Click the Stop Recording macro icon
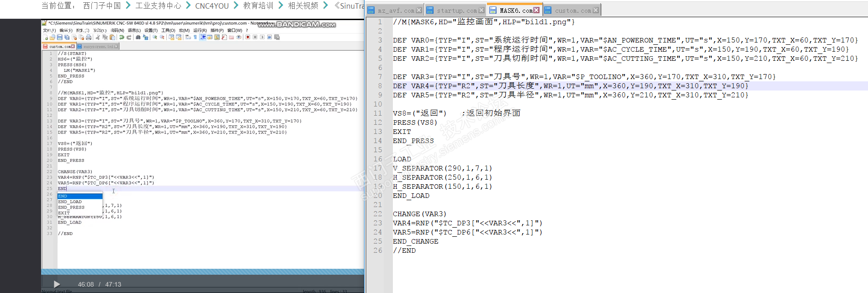This screenshot has width=868, height=293. [255, 37]
